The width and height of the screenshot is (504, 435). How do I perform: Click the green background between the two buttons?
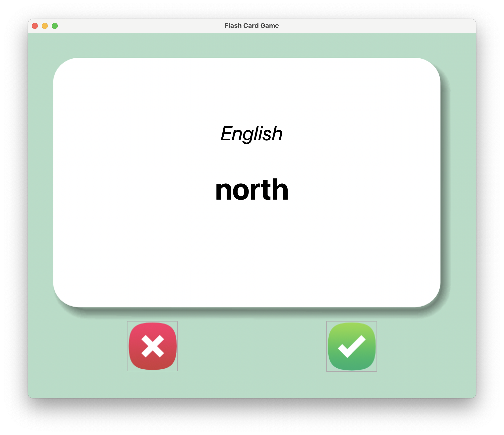[252, 346]
